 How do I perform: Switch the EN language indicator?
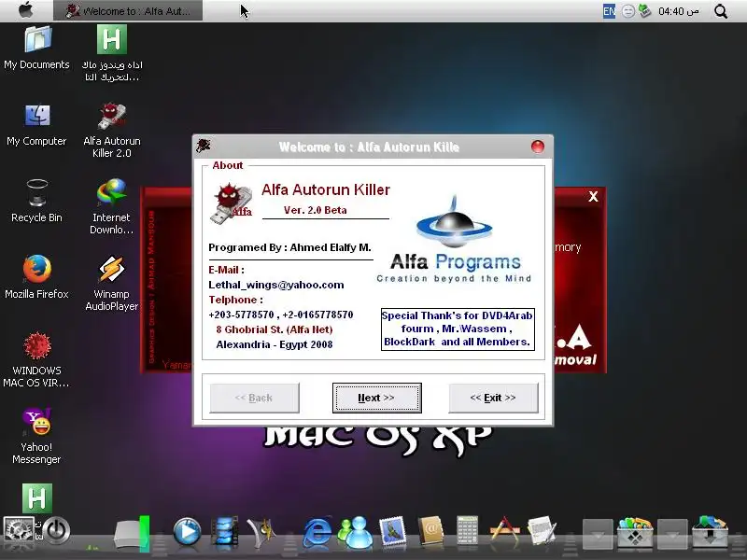(609, 11)
